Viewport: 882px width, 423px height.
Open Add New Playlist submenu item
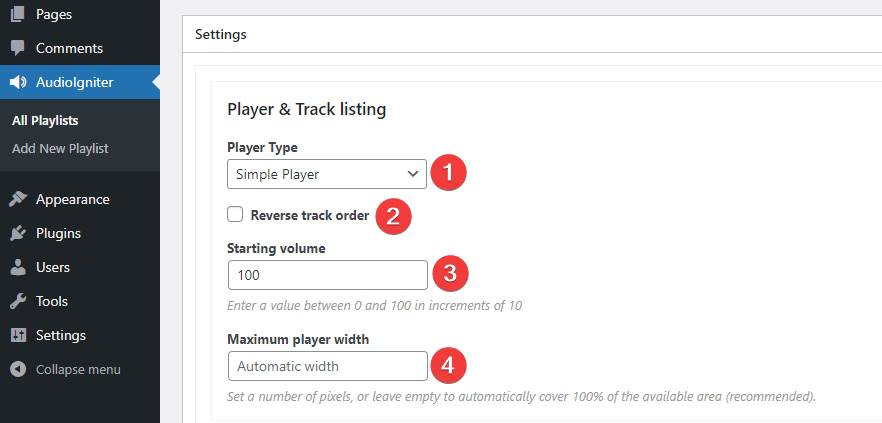click(x=60, y=149)
